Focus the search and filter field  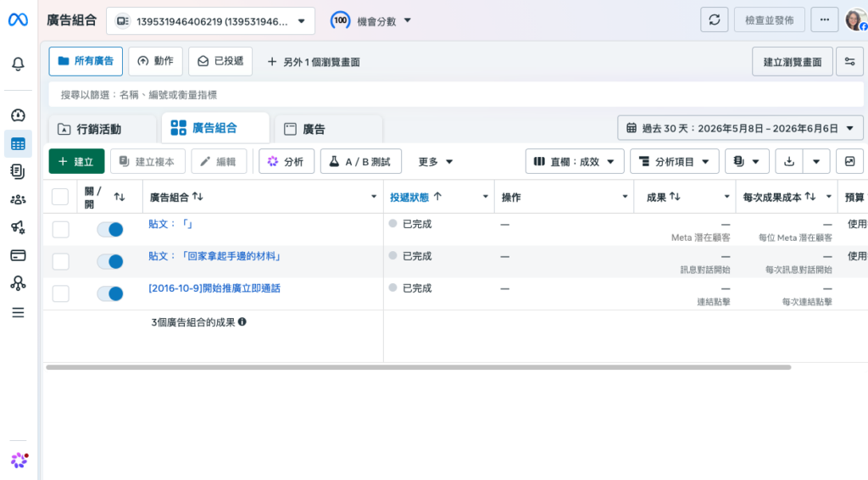click(x=456, y=95)
